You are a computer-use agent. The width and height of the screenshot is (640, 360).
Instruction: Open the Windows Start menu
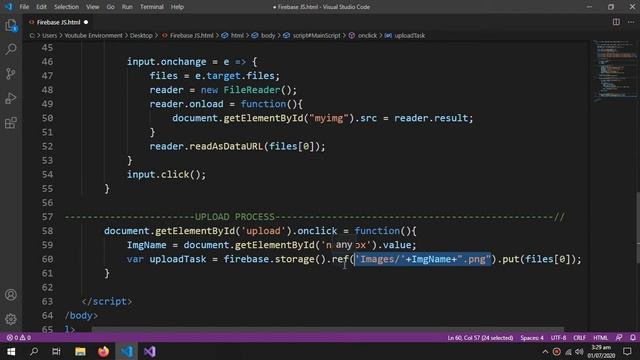click(x=11, y=351)
